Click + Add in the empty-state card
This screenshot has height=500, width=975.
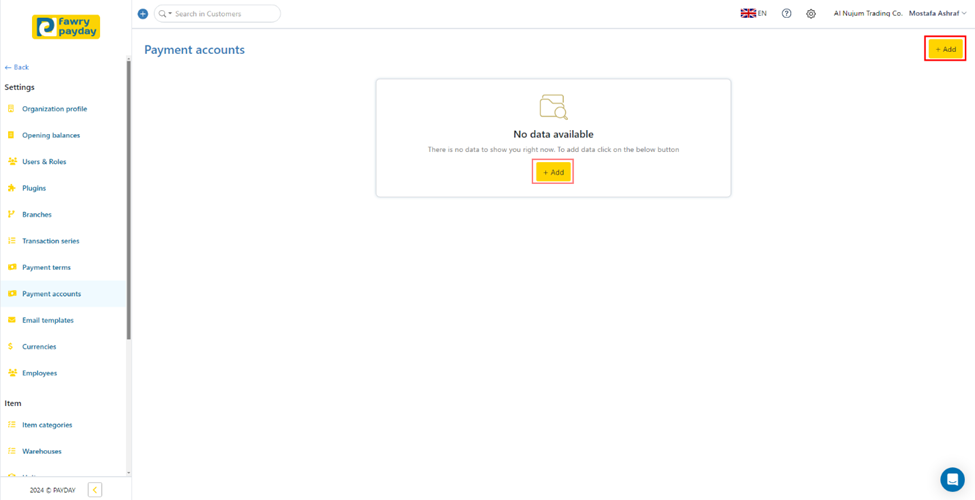coord(553,172)
